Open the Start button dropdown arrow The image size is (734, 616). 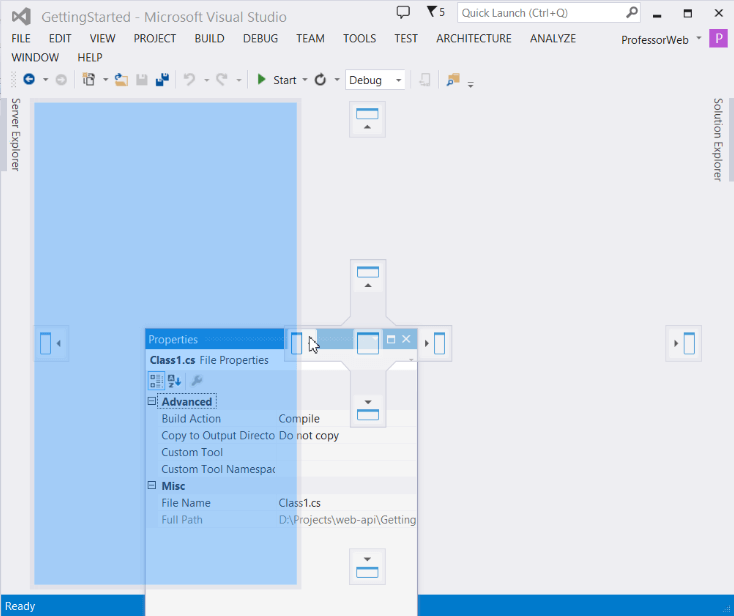point(305,80)
